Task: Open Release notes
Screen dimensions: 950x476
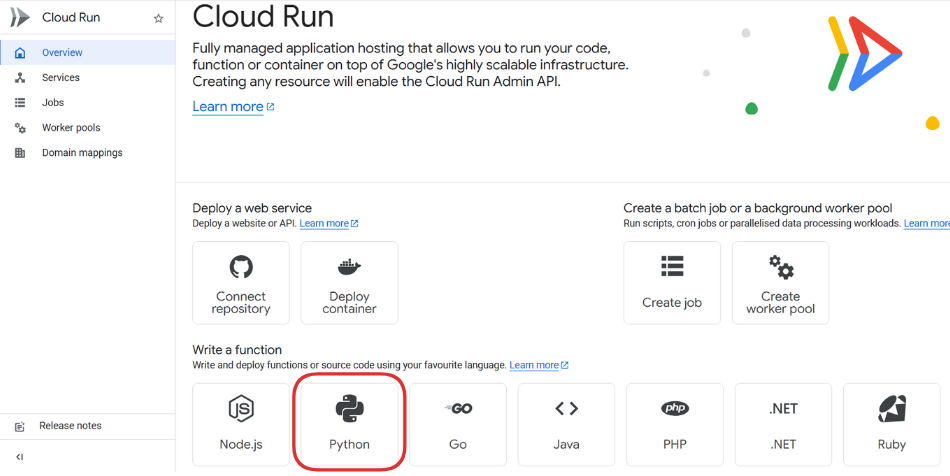Action: pos(88,426)
